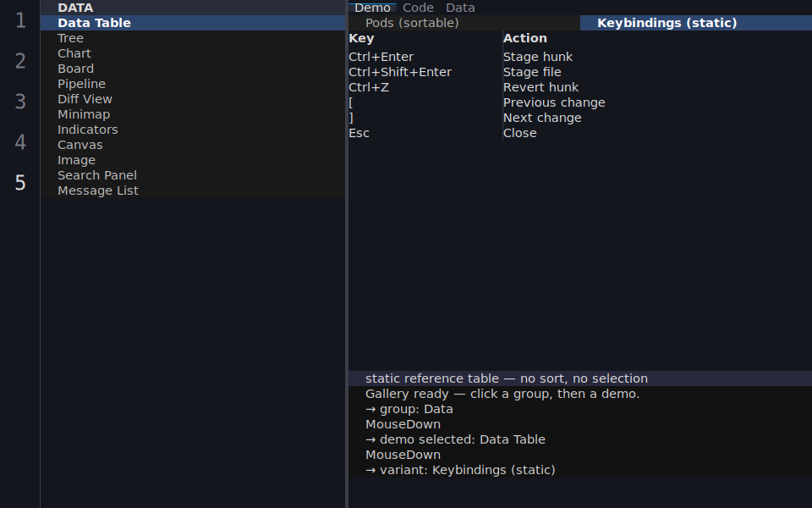This screenshot has height=508, width=812.
Task: Select group number 1 in the sidebar
Action: pos(20,20)
